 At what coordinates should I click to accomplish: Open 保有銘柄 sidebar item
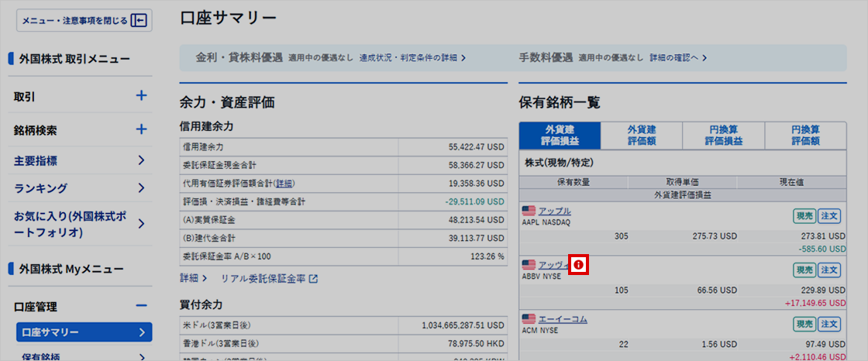tap(83, 356)
